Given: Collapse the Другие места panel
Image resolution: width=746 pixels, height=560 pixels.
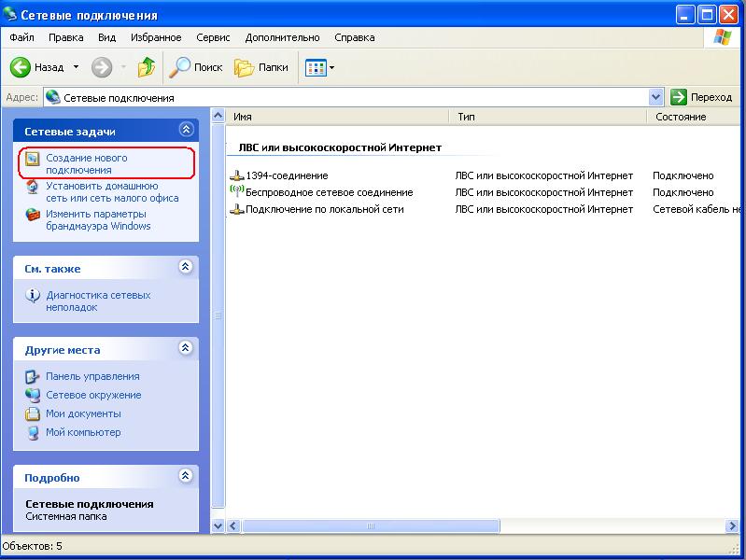Looking at the screenshot, I should point(186,348).
